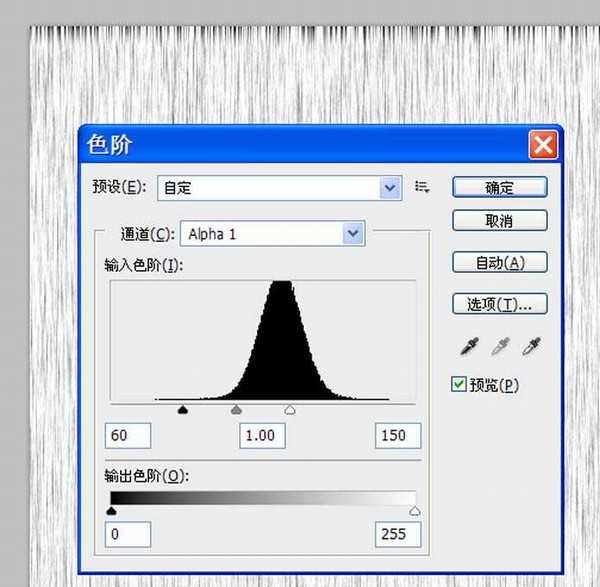This screenshot has width=600, height=587.
Task: Open the 预设 dropdown showing 自定
Action: pos(280,188)
